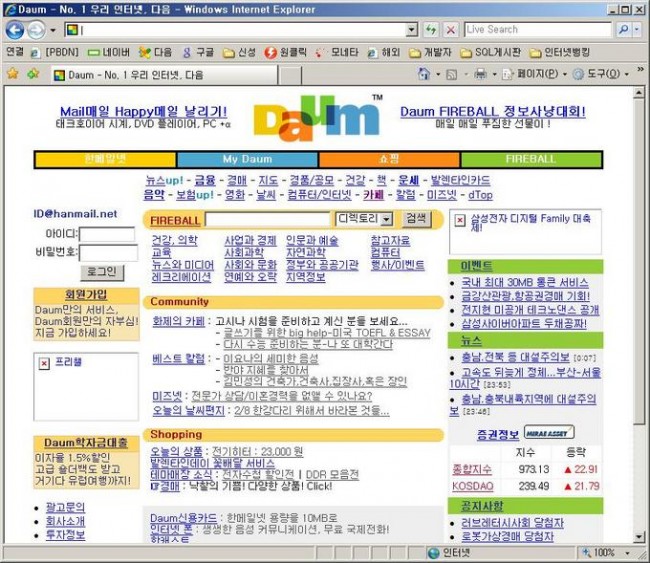Click the KOSDAQ index link
This screenshot has height=563, width=650.
(473, 486)
